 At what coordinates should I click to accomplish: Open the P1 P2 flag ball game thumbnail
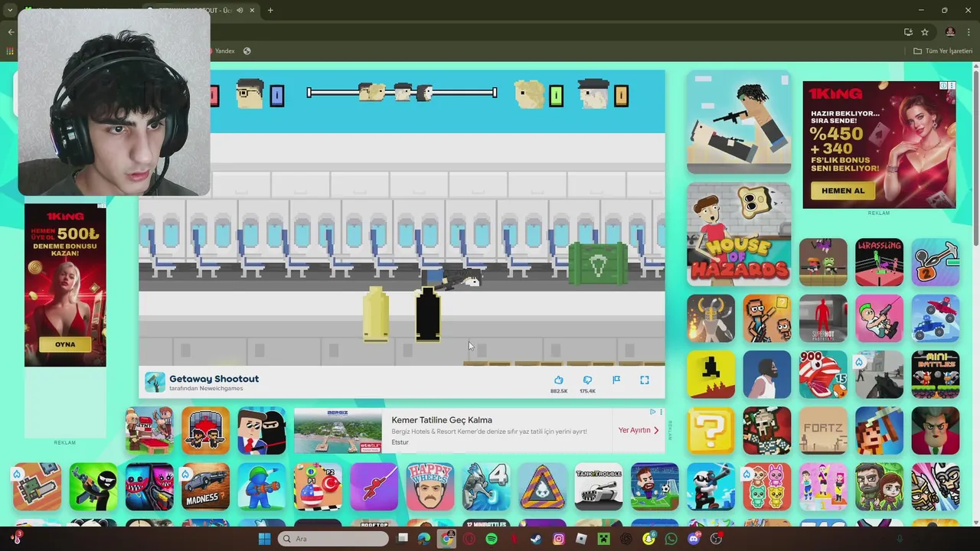pos(318,487)
